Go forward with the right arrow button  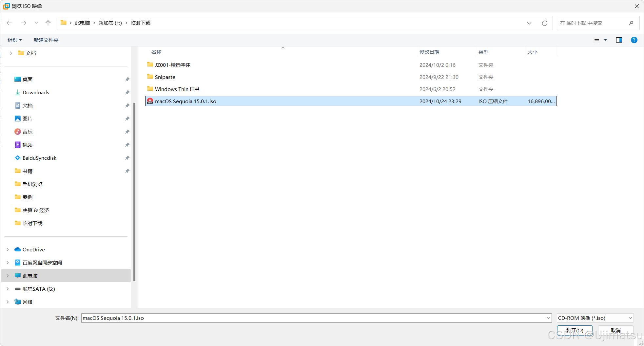[x=24, y=23]
